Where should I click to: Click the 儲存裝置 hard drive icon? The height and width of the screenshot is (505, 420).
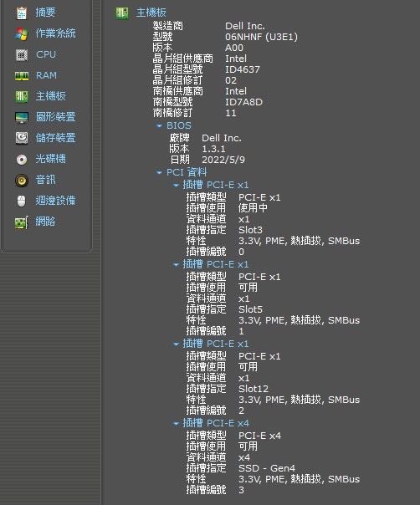point(22,138)
